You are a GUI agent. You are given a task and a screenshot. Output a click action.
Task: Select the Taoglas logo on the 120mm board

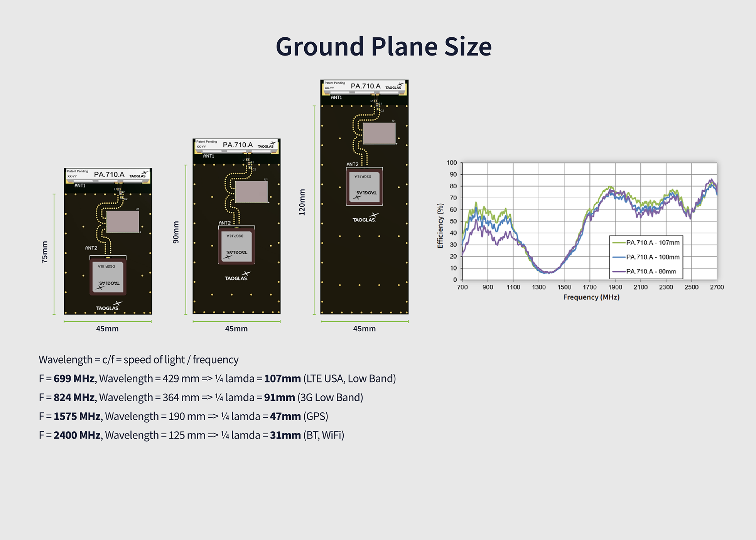pyautogui.click(x=366, y=216)
